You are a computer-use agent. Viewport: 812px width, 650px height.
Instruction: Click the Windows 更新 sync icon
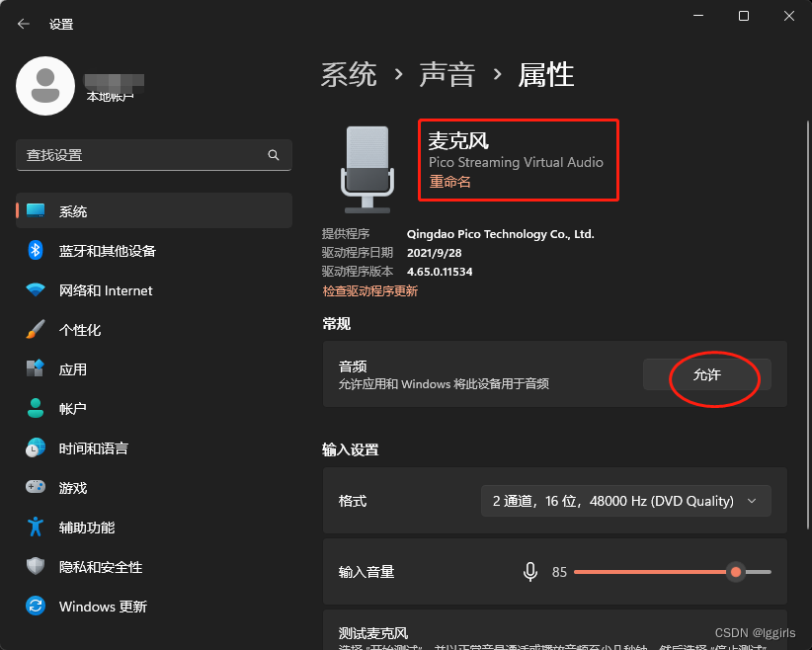36,606
